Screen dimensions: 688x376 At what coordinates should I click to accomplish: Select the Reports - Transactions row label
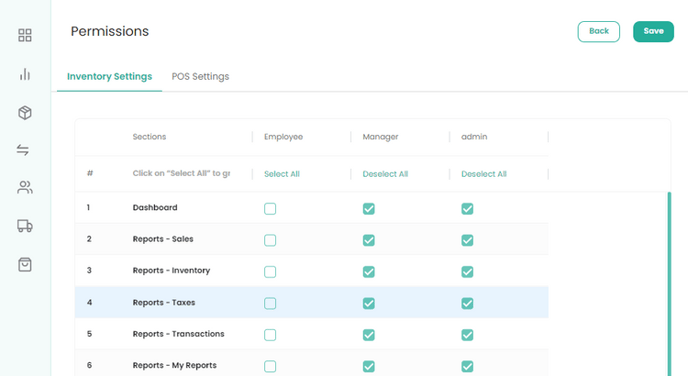click(x=178, y=334)
